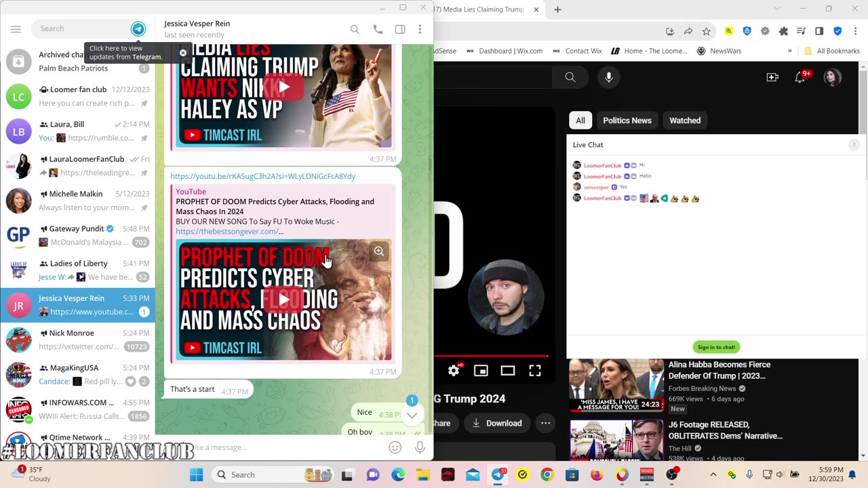The height and width of the screenshot is (488, 868).
Task: Open the Michelle Malkin chat
Action: 77,201
